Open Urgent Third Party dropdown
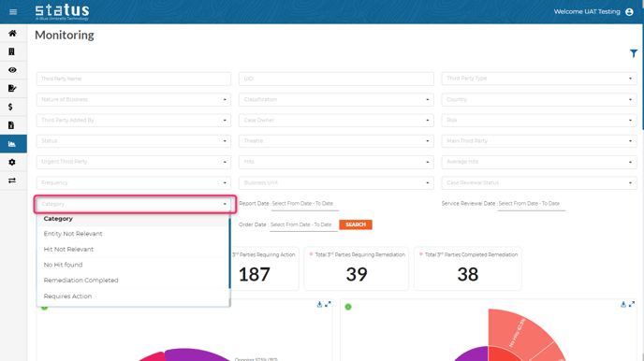Image resolution: width=644 pixels, height=361 pixels. 134,162
